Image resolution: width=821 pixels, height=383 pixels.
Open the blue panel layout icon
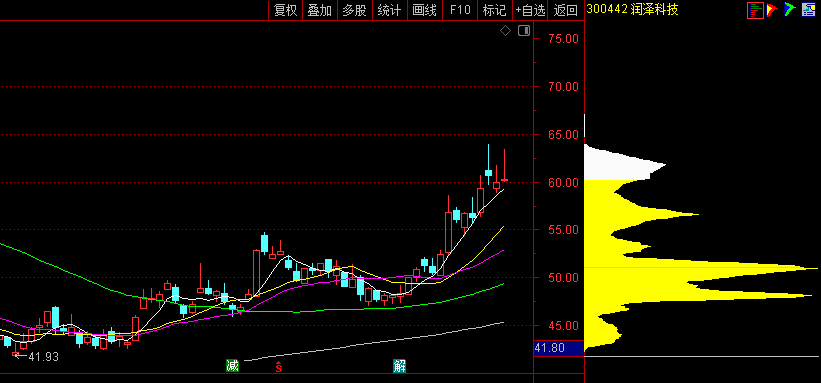click(808, 9)
